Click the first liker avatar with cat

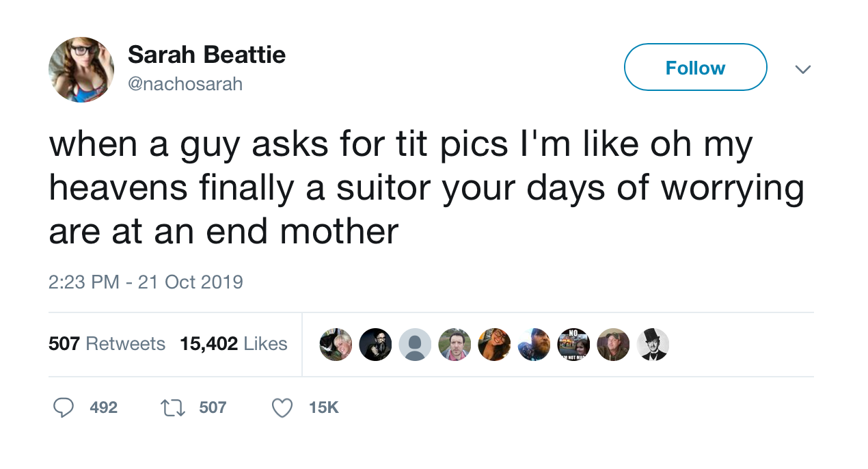(x=336, y=344)
